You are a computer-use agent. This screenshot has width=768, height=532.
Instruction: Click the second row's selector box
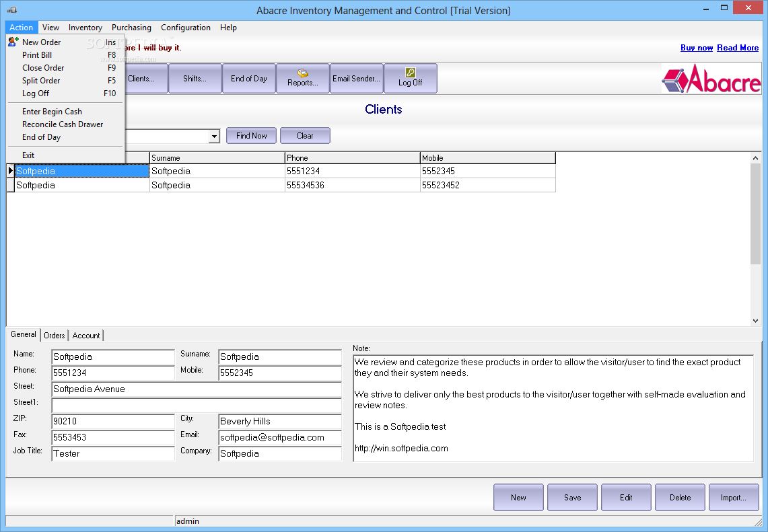(x=10, y=185)
